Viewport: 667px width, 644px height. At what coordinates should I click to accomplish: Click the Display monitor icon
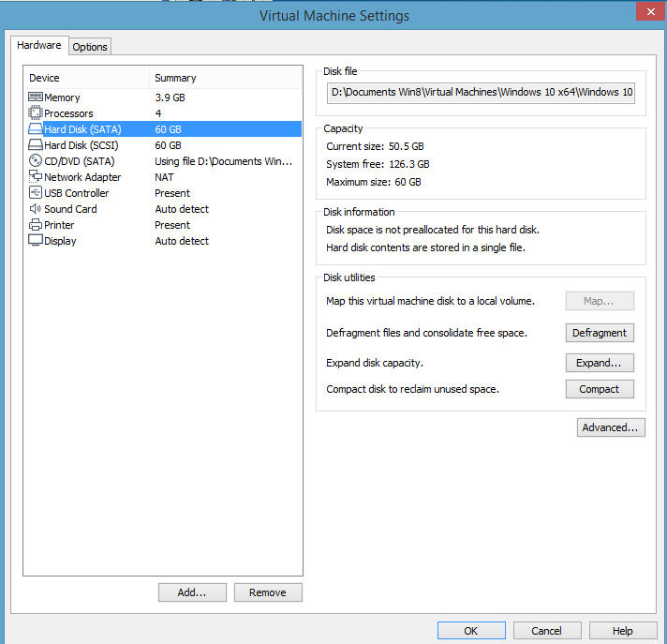tap(36, 241)
